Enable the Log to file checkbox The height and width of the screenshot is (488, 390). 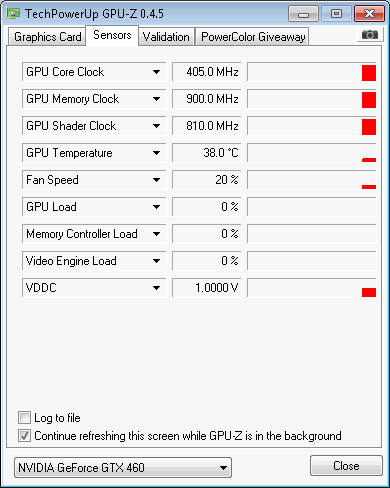[x=24, y=418]
